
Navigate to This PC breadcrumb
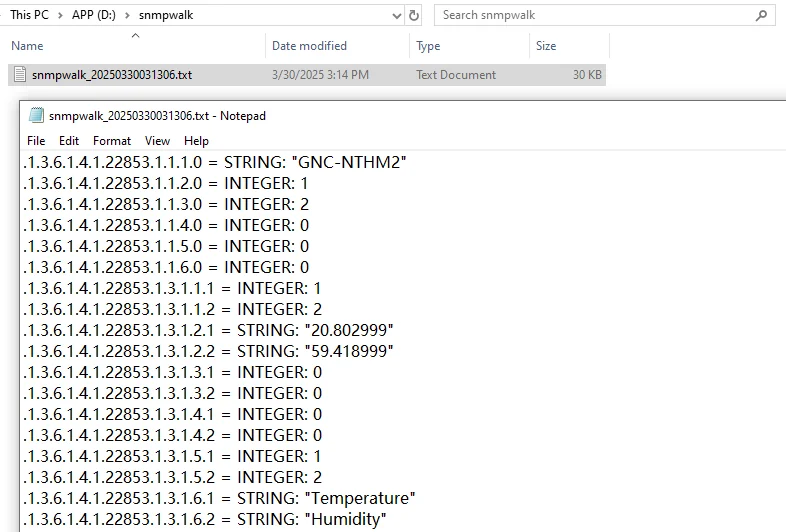[30, 15]
